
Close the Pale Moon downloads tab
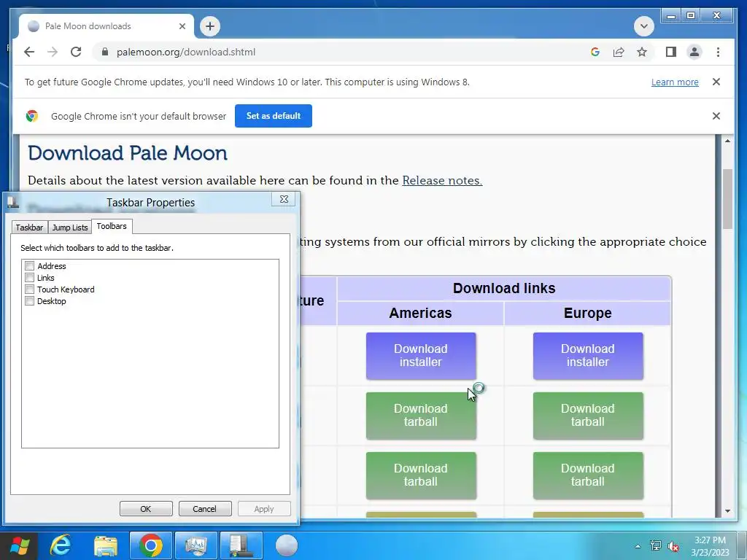[x=182, y=26]
